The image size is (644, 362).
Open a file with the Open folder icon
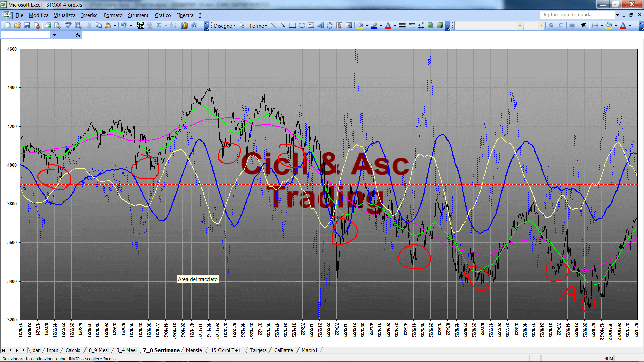click(17, 26)
